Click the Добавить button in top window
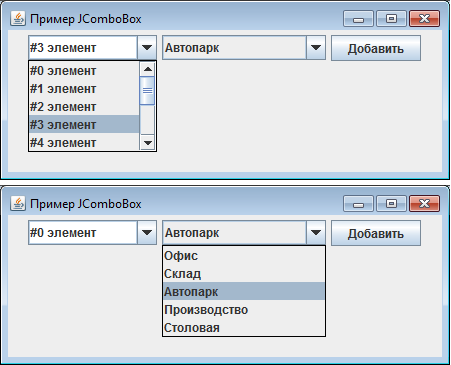 376,48
